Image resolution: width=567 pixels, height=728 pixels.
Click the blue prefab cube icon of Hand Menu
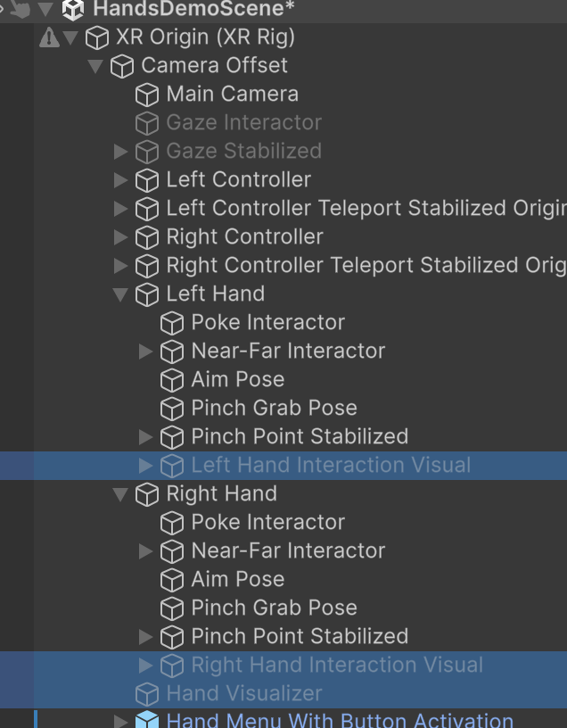pos(147,720)
